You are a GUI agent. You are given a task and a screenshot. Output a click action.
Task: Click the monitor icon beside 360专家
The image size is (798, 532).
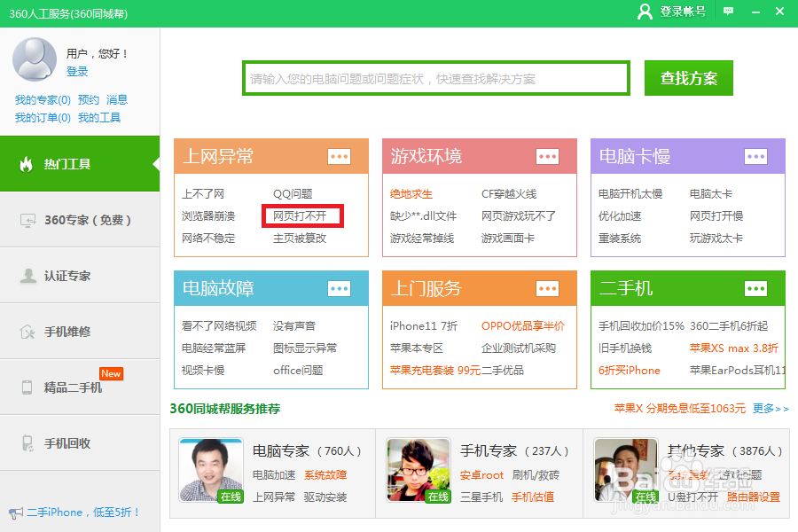[28, 220]
